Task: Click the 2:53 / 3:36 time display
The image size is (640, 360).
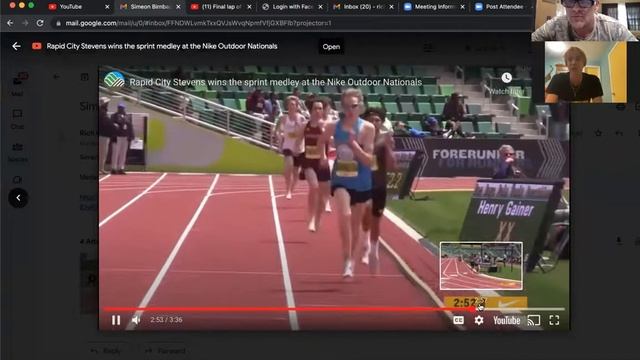Action: point(166,320)
